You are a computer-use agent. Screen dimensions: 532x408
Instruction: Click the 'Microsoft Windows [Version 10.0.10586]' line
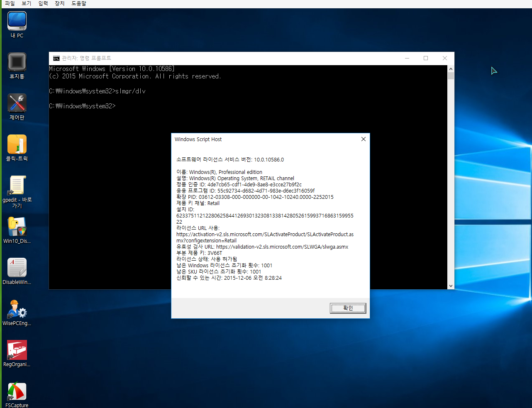click(x=112, y=69)
